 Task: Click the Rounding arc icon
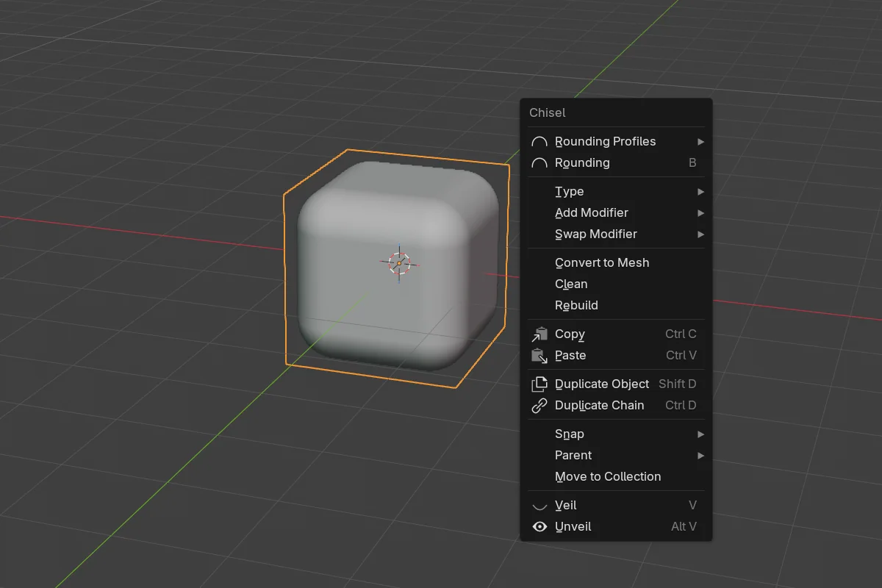point(539,163)
